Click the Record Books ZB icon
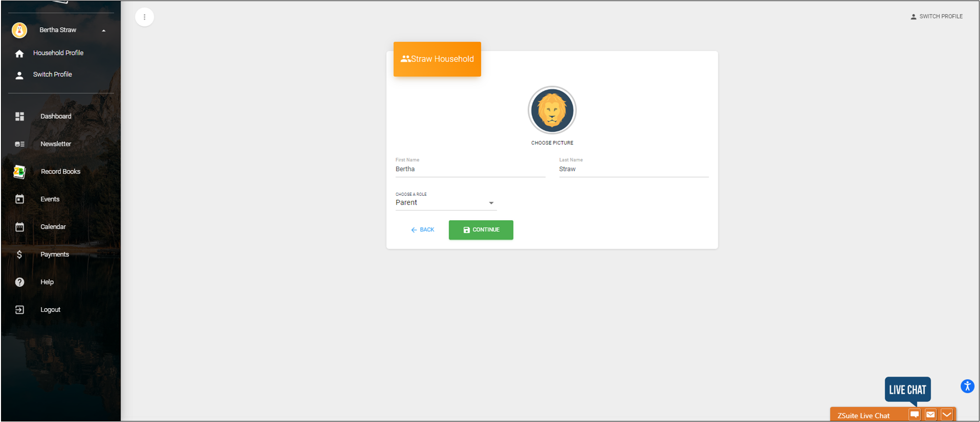Screen dimensions: 980x422 pyautogui.click(x=19, y=172)
